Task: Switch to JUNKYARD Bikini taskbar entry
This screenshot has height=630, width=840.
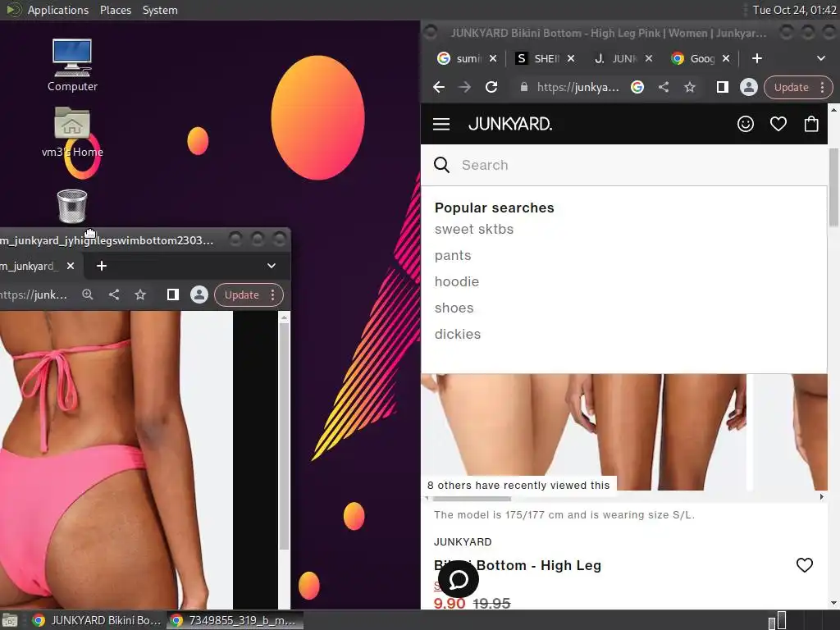Action: pyautogui.click(x=97, y=620)
